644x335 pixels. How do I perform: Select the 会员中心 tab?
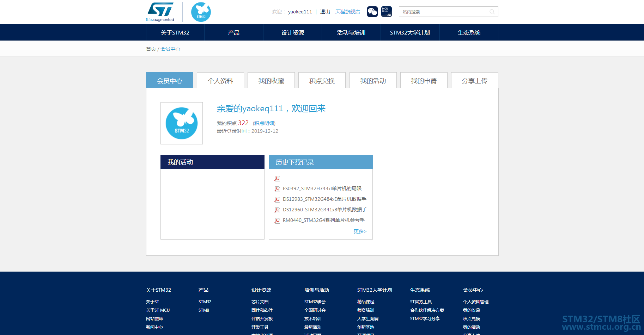pyautogui.click(x=170, y=80)
